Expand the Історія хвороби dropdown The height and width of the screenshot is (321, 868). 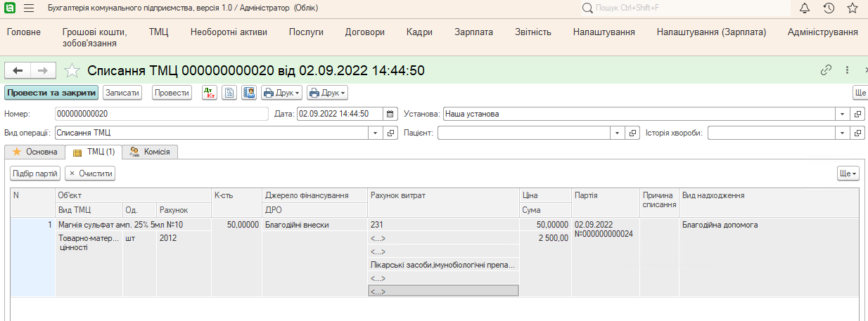pos(843,133)
